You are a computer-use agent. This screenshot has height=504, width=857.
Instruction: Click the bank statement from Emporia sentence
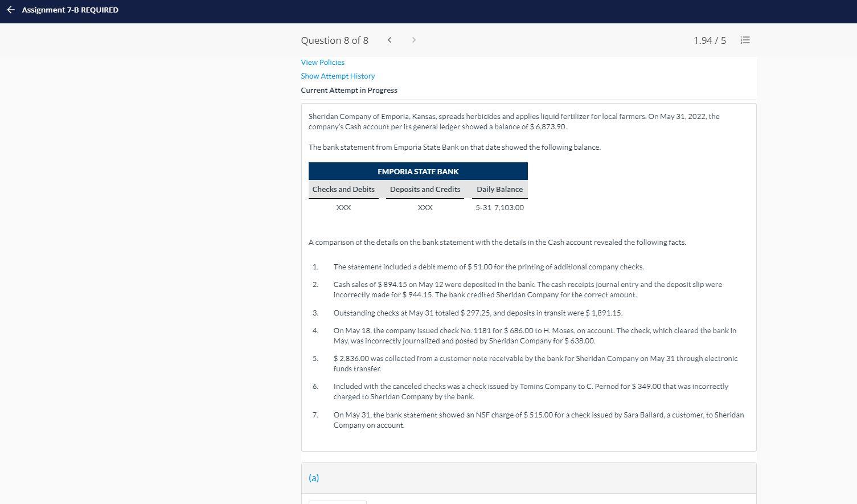454,147
